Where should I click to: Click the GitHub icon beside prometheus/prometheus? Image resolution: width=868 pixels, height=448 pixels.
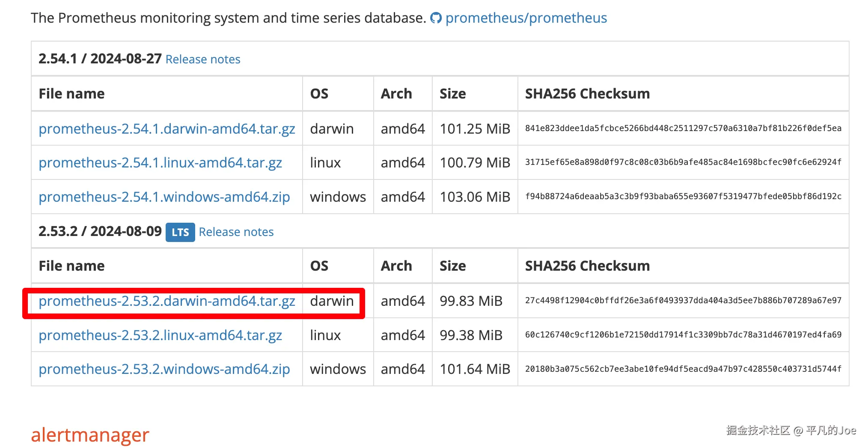(x=436, y=18)
